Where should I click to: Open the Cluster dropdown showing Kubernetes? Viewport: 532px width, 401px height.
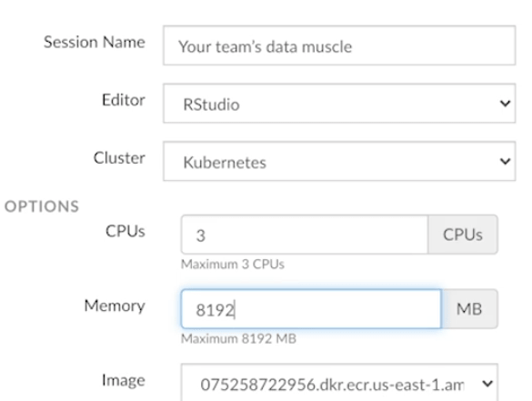click(339, 161)
